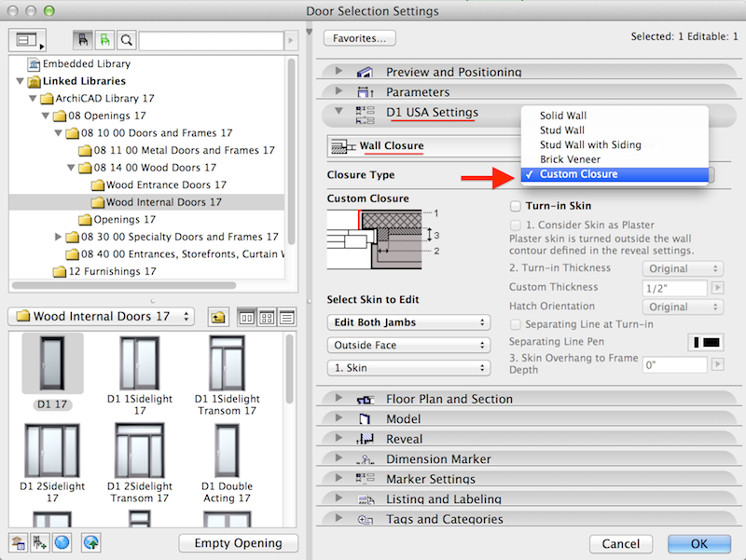Click the Floor Plan and Section icon
The width and height of the screenshot is (746, 560).
pos(365,400)
